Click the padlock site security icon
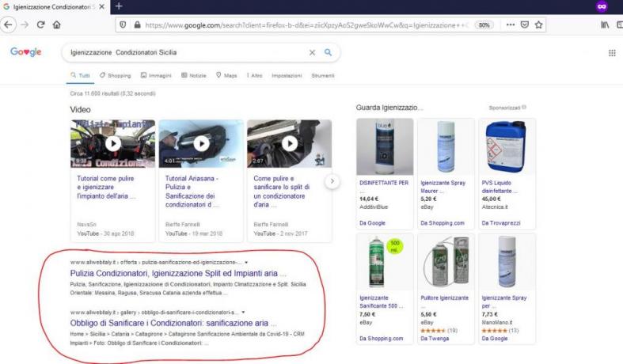This screenshot has width=623, height=364. tap(137, 25)
